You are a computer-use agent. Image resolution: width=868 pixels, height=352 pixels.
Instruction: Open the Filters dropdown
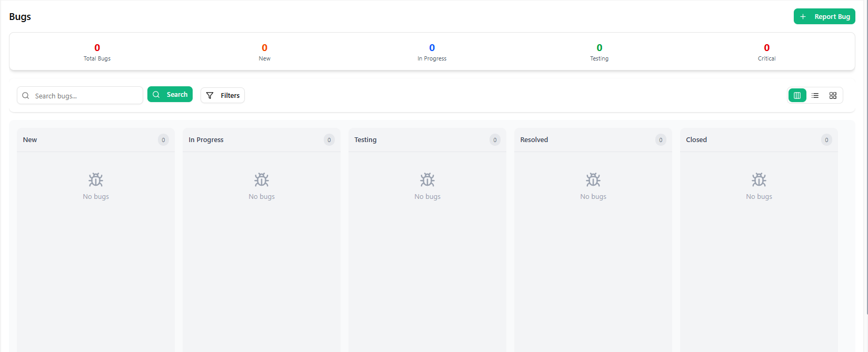[x=223, y=95]
